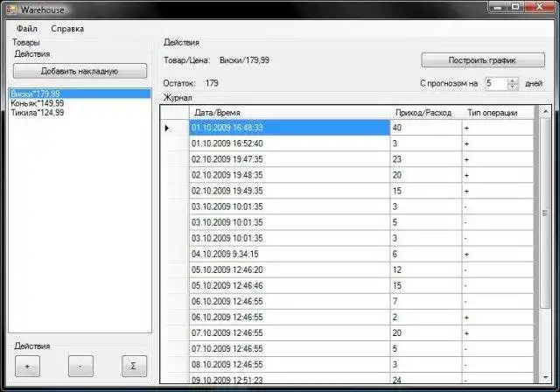
Task: Click the quantity cell with value 12
Action: tap(426, 269)
